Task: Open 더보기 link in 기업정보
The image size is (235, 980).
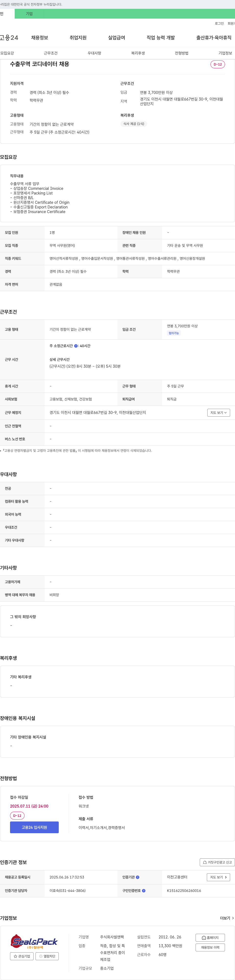Action: (227, 918)
